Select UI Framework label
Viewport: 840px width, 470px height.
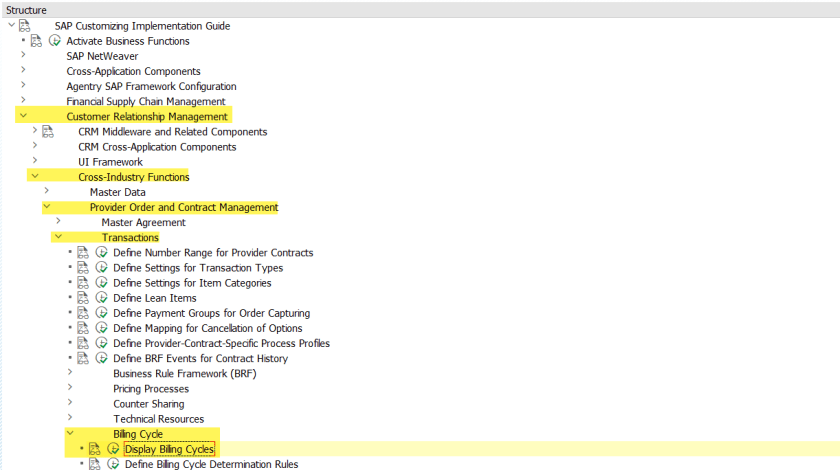click(110, 162)
